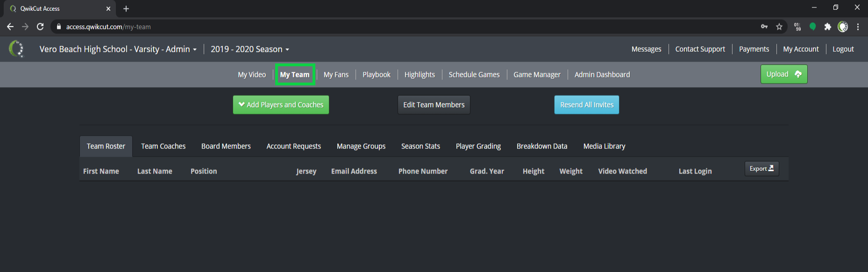The image size is (868, 272).
Task: Open a new browser tab with the plus icon
Action: [126, 8]
